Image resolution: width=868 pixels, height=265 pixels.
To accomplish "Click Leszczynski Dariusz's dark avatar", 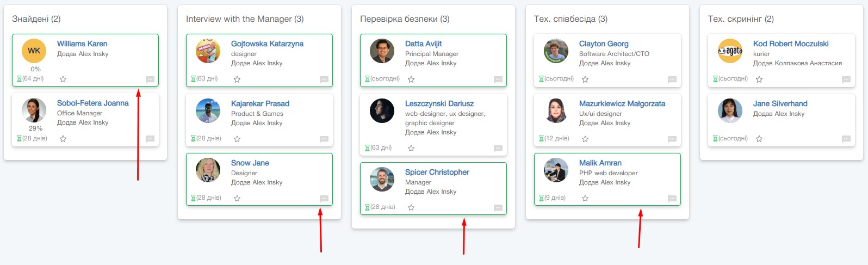I will (382, 110).
